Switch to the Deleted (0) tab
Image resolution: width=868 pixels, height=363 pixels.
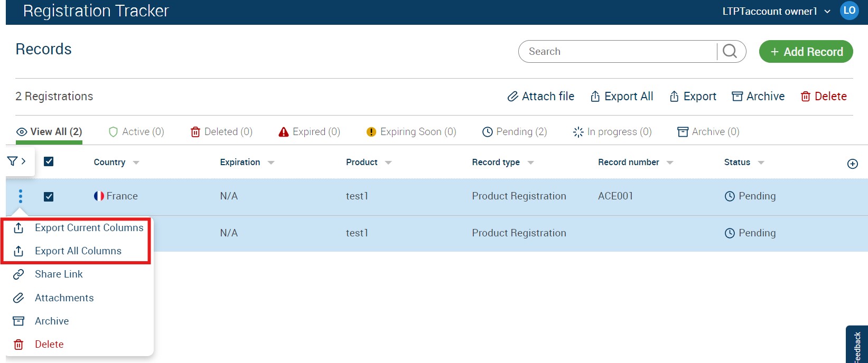point(221,131)
